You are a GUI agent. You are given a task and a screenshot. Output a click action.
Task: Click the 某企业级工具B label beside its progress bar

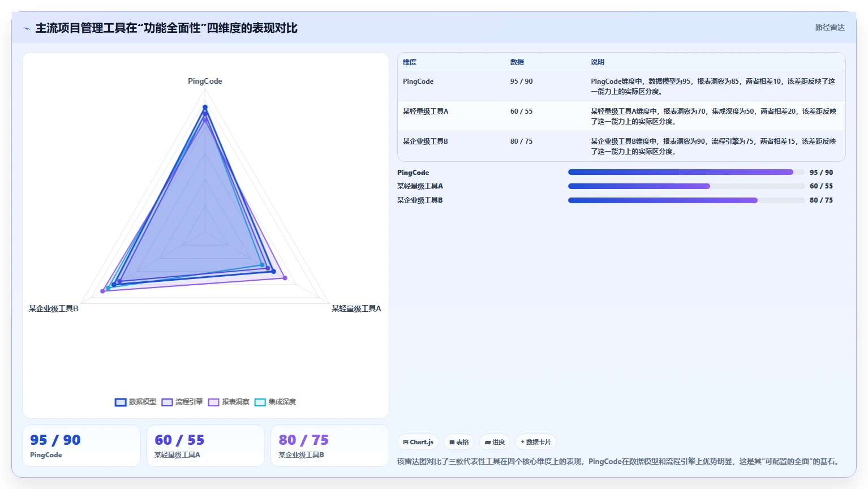click(x=420, y=200)
